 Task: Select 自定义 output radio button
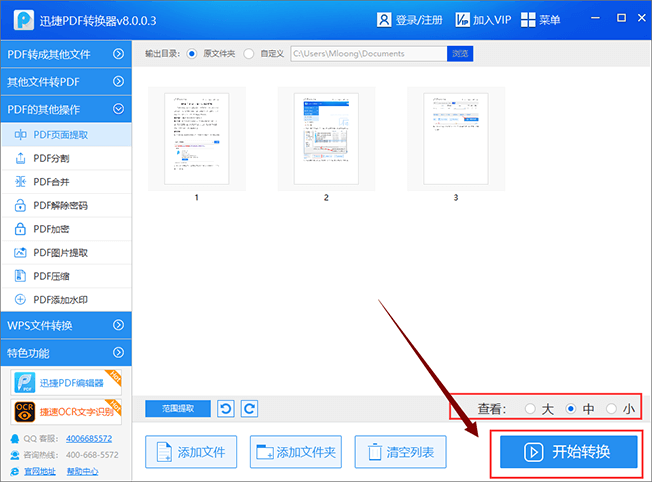pos(249,54)
